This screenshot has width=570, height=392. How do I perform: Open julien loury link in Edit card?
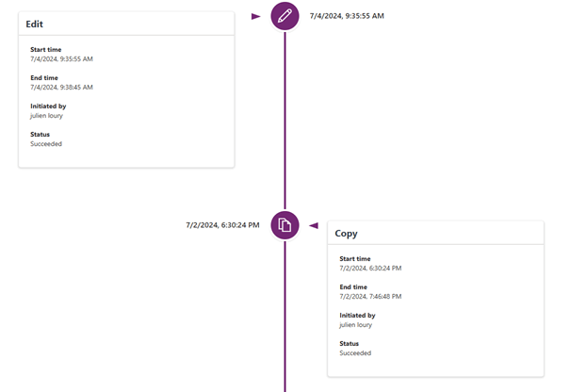47,116
